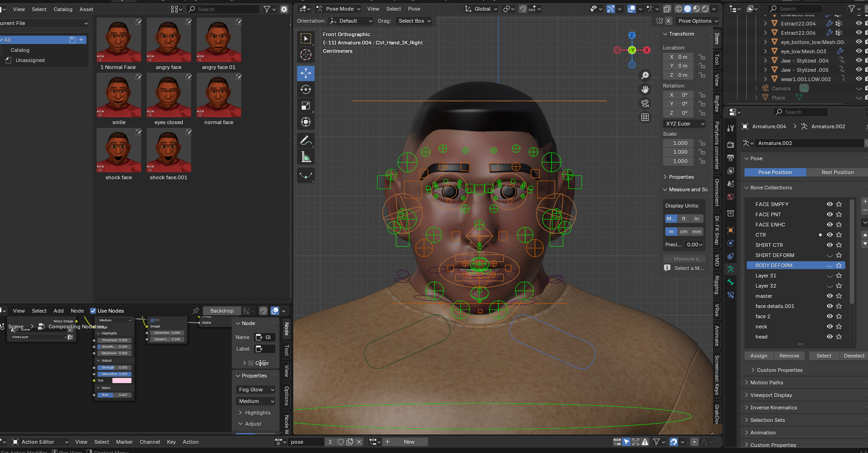Activate the Move tool

[x=306, y=73]
